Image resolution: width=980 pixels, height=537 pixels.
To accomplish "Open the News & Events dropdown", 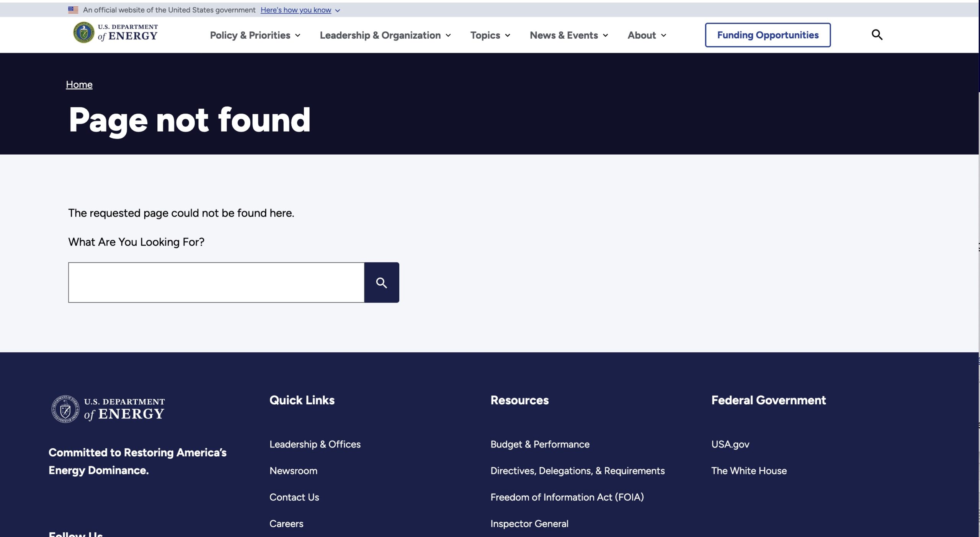I will [569, 35].
